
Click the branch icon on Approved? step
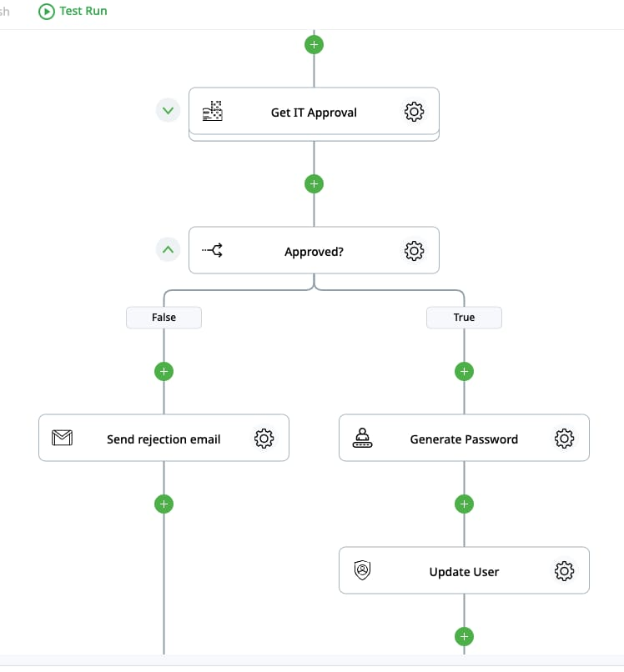(213, 250)
